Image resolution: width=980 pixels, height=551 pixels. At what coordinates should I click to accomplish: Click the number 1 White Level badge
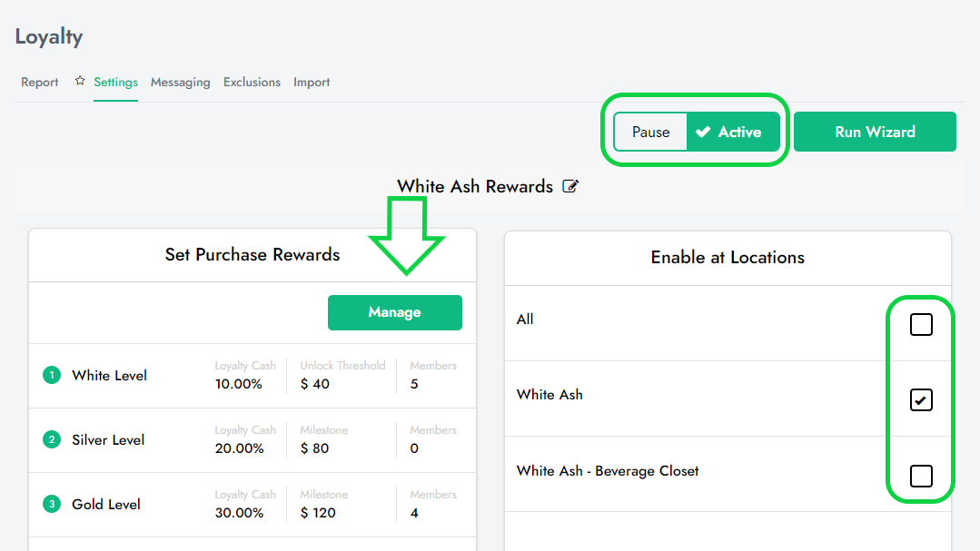(x=52, y=375)
